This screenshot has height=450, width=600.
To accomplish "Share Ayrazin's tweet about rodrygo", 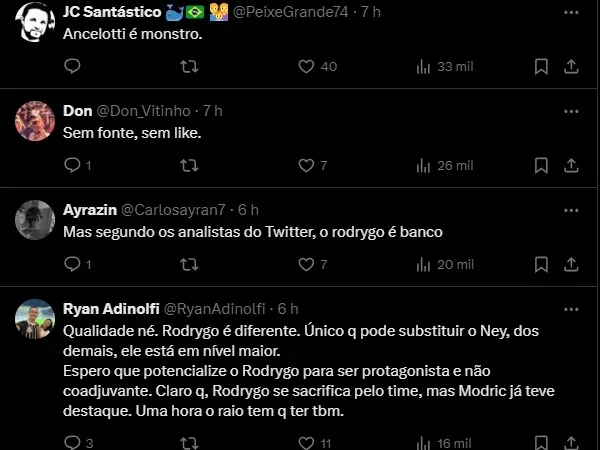I will (x=571, y=264).
